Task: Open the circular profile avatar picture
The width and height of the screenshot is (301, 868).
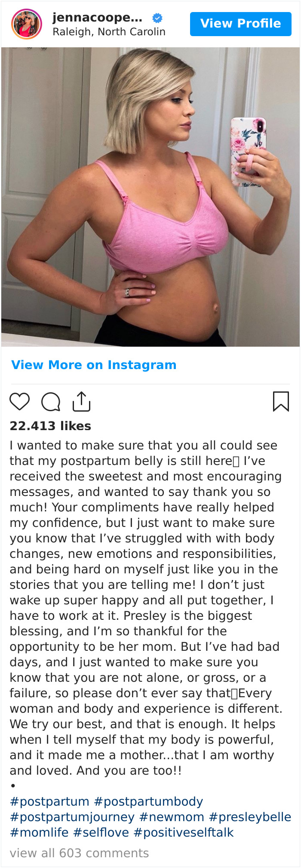Action: click(x=27, y=24)
